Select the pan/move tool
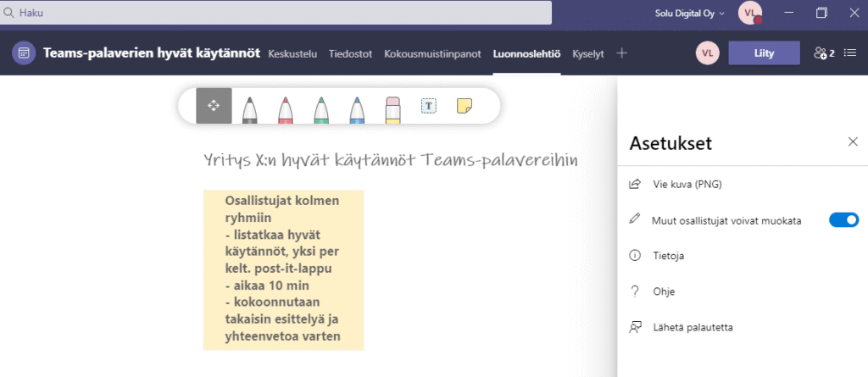The image size is (868, 377). point(214,106)
